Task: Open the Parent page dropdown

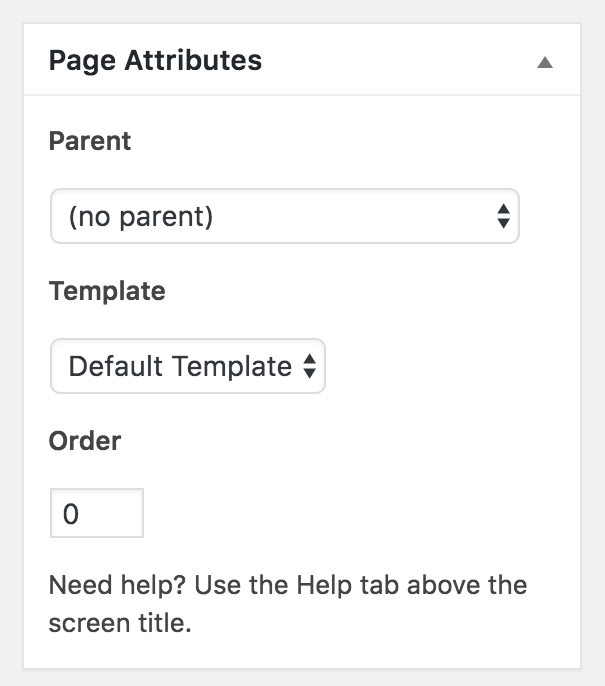Action: pos(285,216)
